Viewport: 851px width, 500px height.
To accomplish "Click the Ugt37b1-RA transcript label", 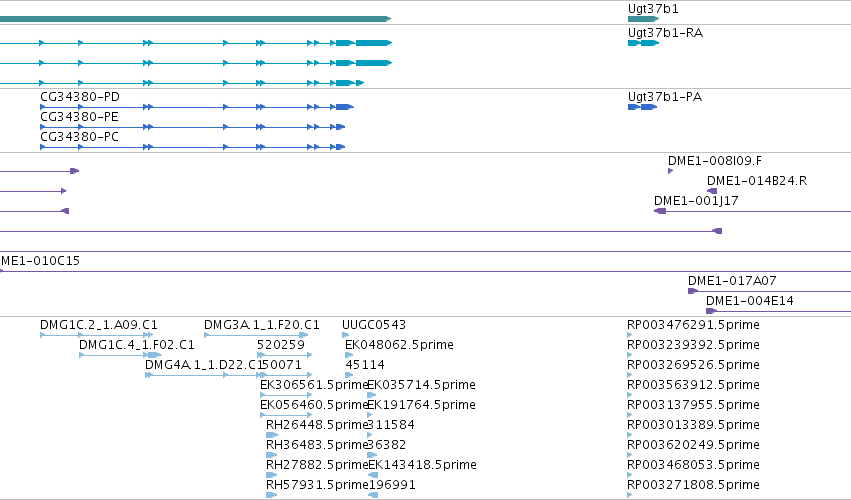I will [x=665, y=33].
